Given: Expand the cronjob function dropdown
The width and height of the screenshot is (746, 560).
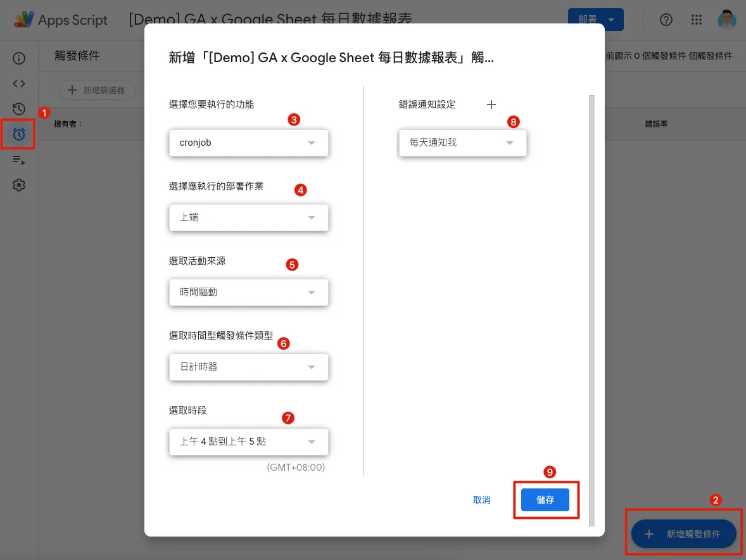Looking at the screenshot, I should [x=248, y=143].
